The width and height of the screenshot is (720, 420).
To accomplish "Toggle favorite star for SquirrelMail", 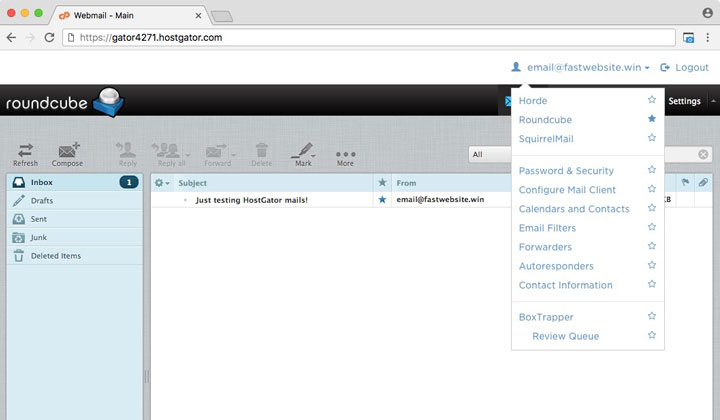I will (x=652, y=138).
